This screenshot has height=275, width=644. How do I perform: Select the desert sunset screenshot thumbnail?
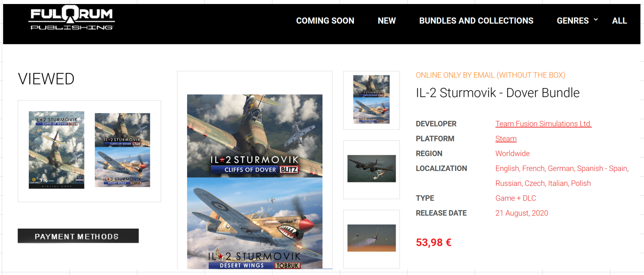point(372,238)
